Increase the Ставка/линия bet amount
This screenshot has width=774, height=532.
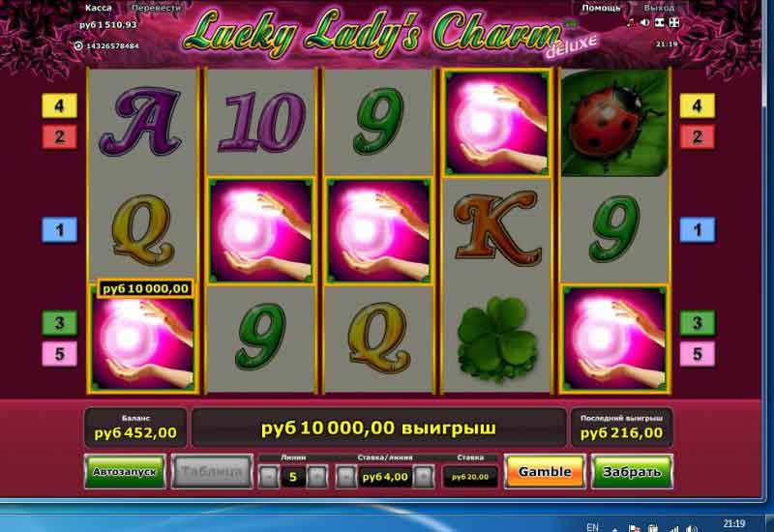pyautogui.click(x=424, y=477)
